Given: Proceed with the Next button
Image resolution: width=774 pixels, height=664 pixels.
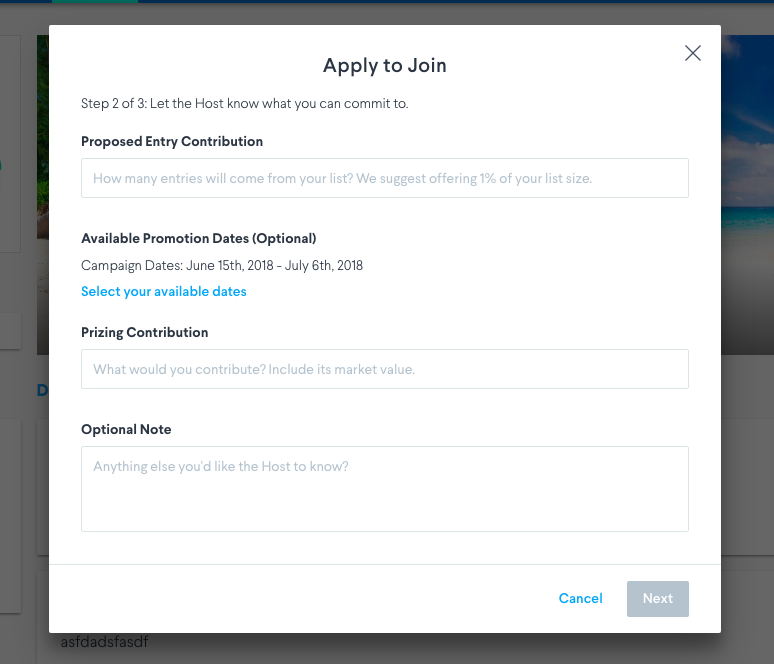Looking at the screenshot, I should point(658,599).
